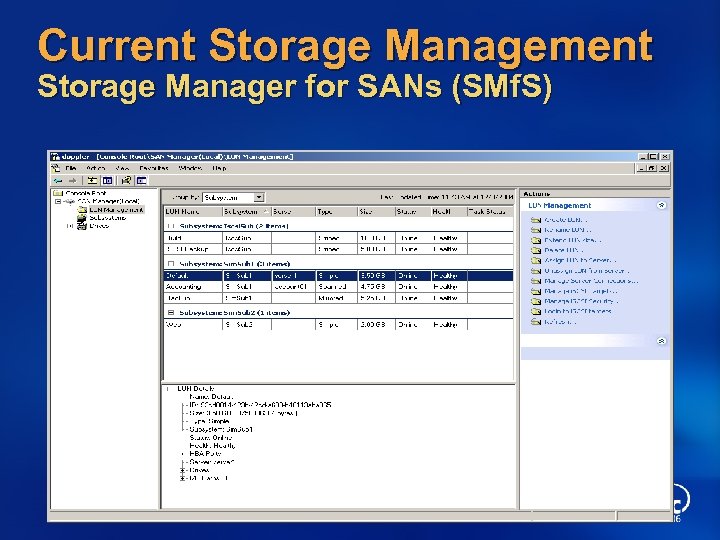This screenshot has height=540, width=720.
Task: Sort by the Task Status column header
Action: 490,212
